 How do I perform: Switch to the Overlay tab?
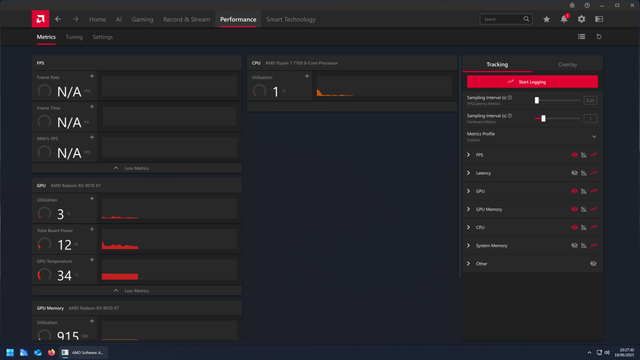click(x=567, y=64)
